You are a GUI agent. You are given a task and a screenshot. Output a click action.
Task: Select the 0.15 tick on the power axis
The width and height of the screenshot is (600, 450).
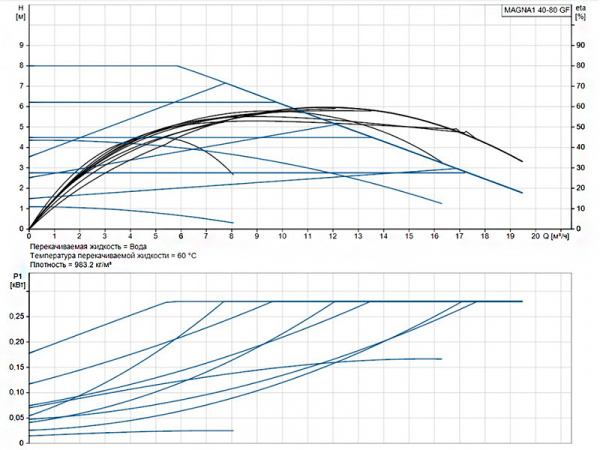tap(15, 366)
